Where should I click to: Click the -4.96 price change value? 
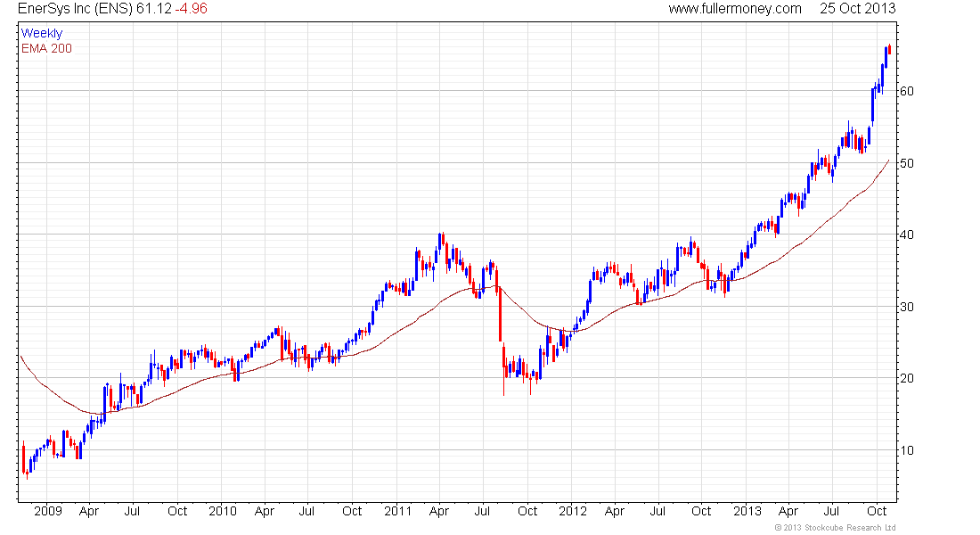click(x=191, y=9)
